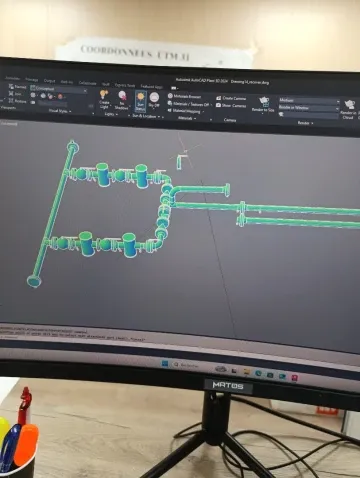
Task: Open the Collaborate ribbon tab
Action: tap(87, 83)
